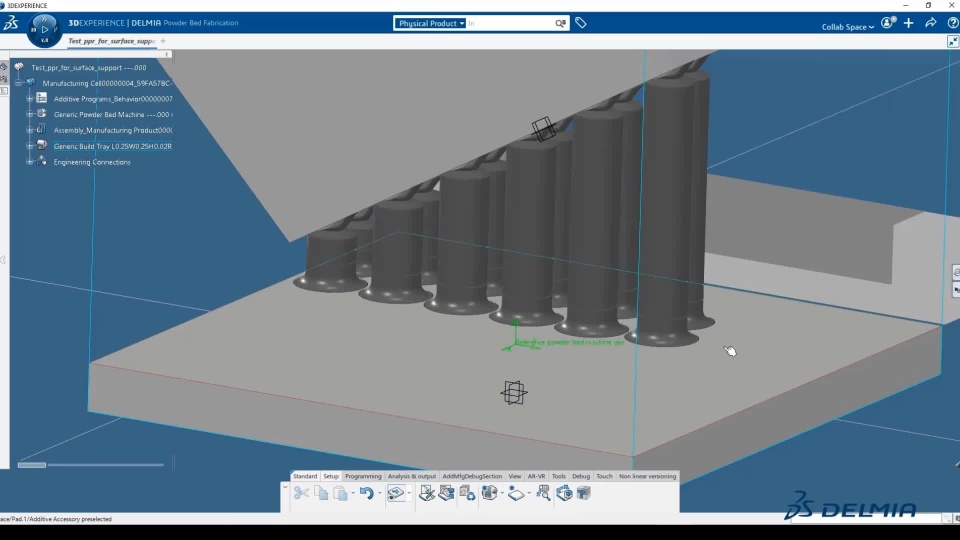The image size is (960, 540).
Task: Click the search magnifier icon
Action: tap(560, 23)
